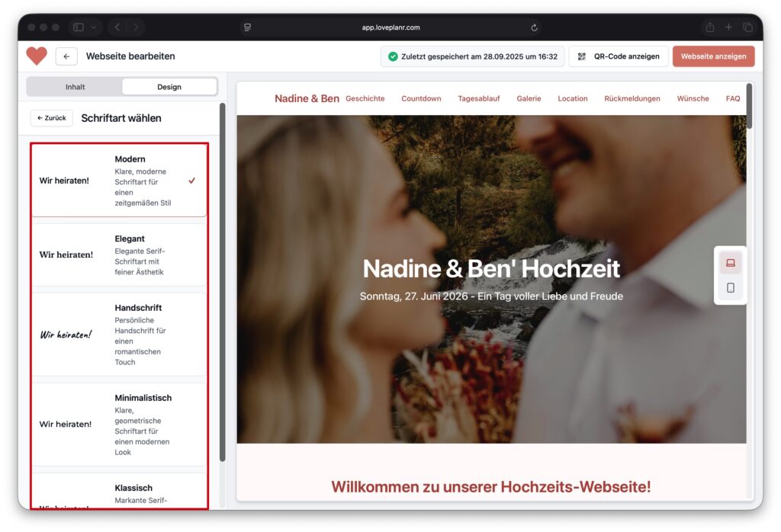Open the Safari share icon
The width and height of the screenshot is (781, 532).
pos(709,27)
